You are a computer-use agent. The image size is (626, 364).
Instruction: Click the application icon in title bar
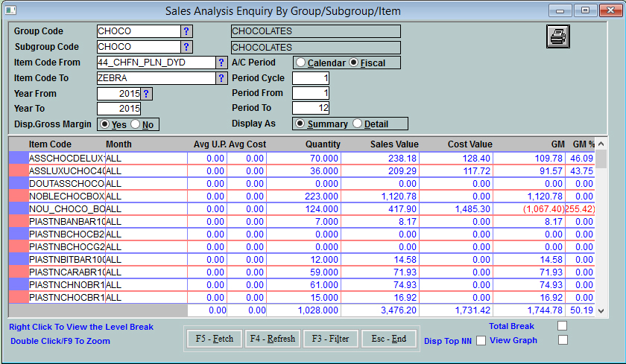10,10
